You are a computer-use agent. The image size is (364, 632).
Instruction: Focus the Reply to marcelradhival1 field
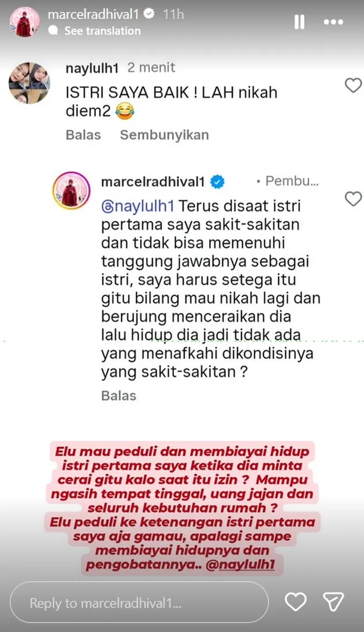(x=139, y=603)
